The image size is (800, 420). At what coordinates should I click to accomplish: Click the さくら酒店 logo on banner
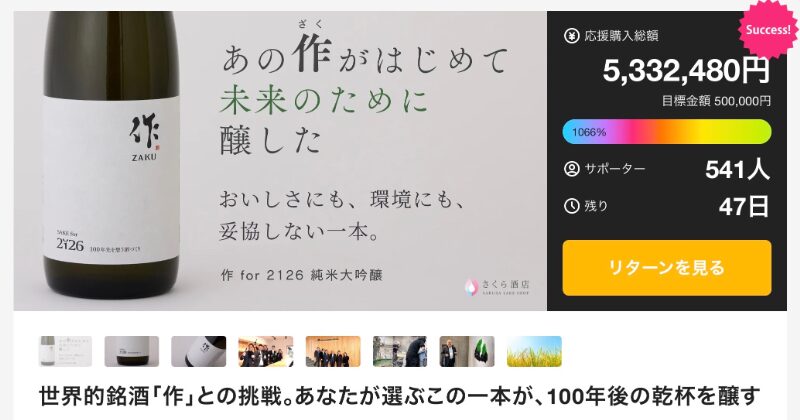[497, 286]
